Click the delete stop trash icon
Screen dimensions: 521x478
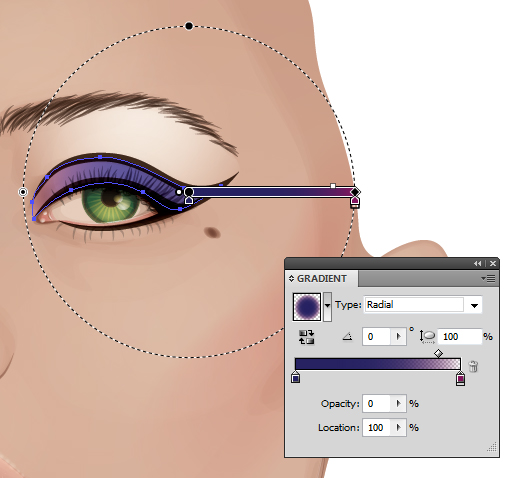(x=473, y=366)
